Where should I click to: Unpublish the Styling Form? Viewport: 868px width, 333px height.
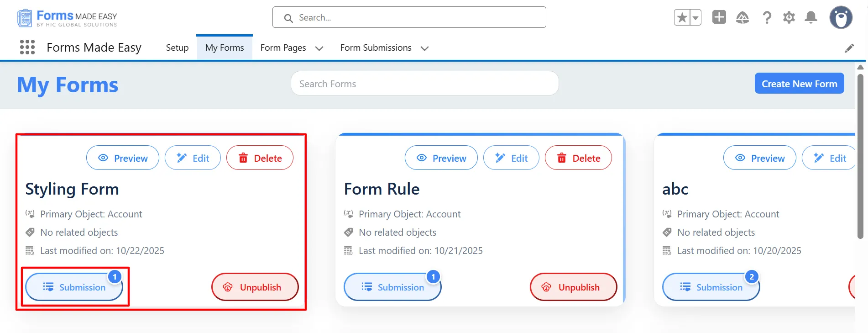pos(255,287)
